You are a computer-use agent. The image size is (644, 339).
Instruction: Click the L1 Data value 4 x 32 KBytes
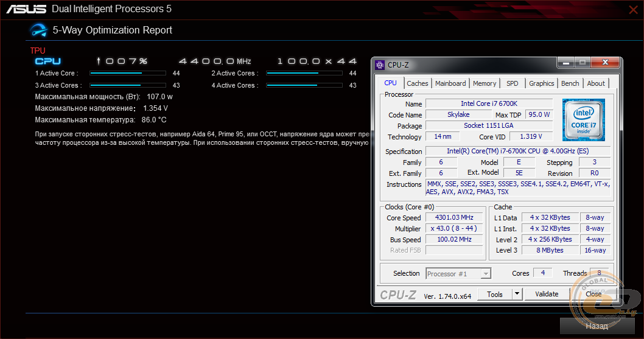550,217
